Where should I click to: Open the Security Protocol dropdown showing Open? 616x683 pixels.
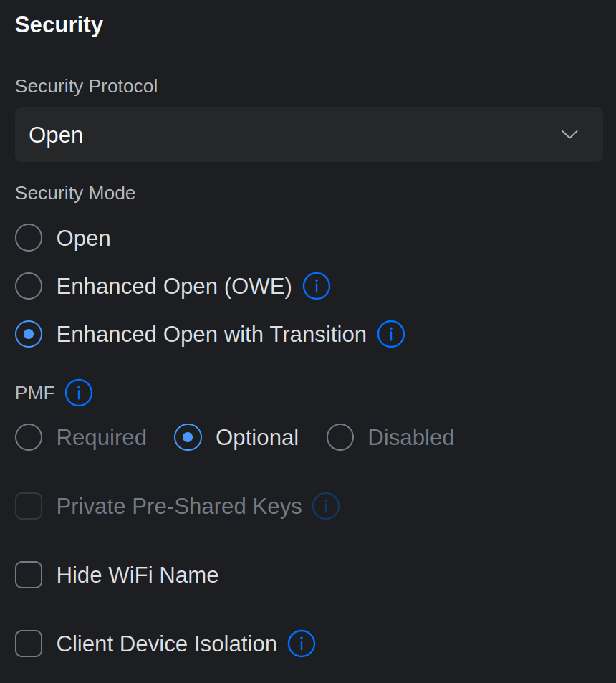click(308, 135)
